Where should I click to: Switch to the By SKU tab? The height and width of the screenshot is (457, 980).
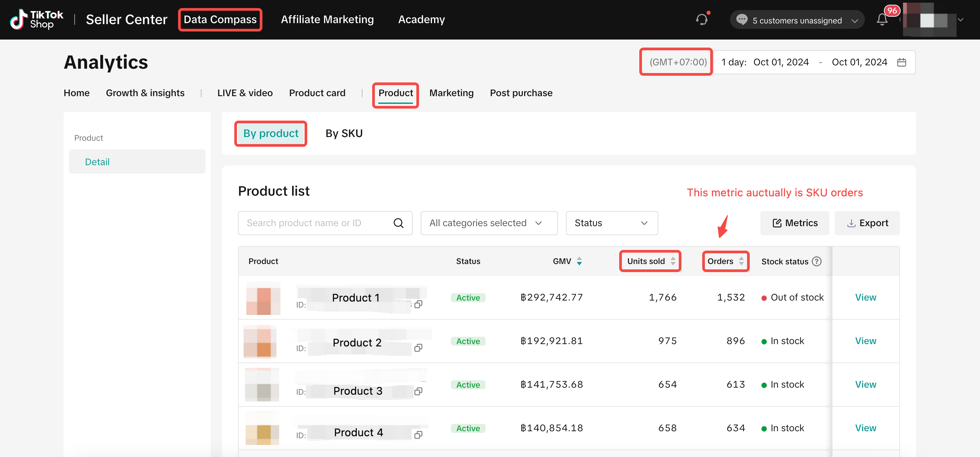344,133
